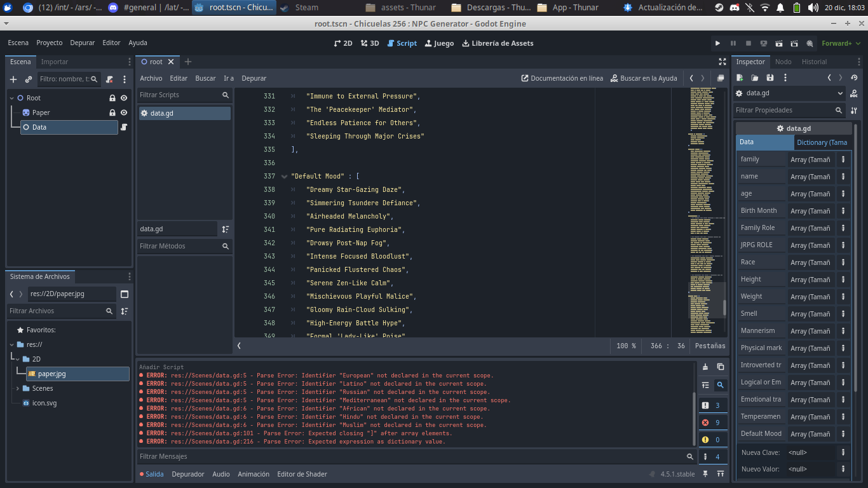Expand the Scenes folder in file system
The image size is (868, 488).
tap(18, 388)
